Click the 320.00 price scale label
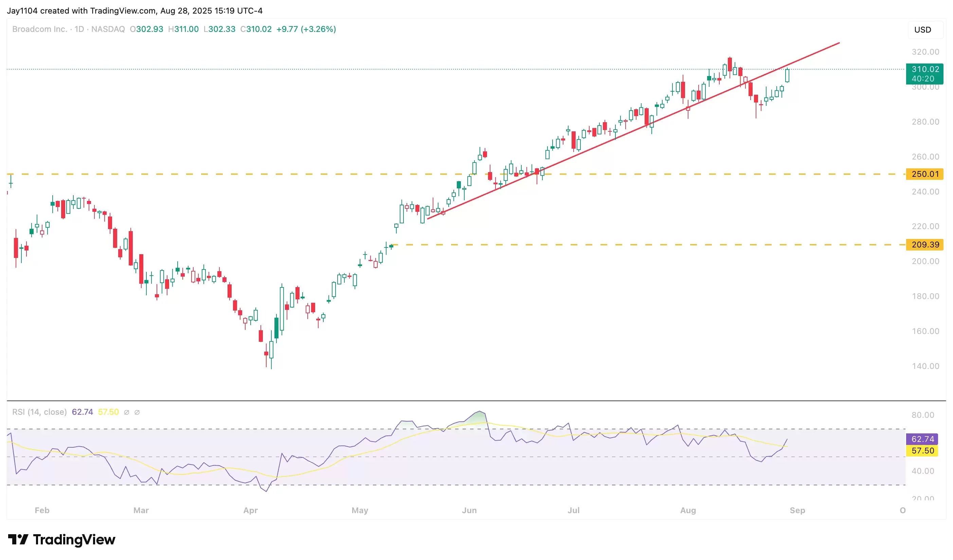Viewport: 953px width, 560px height. coord(925,52)
